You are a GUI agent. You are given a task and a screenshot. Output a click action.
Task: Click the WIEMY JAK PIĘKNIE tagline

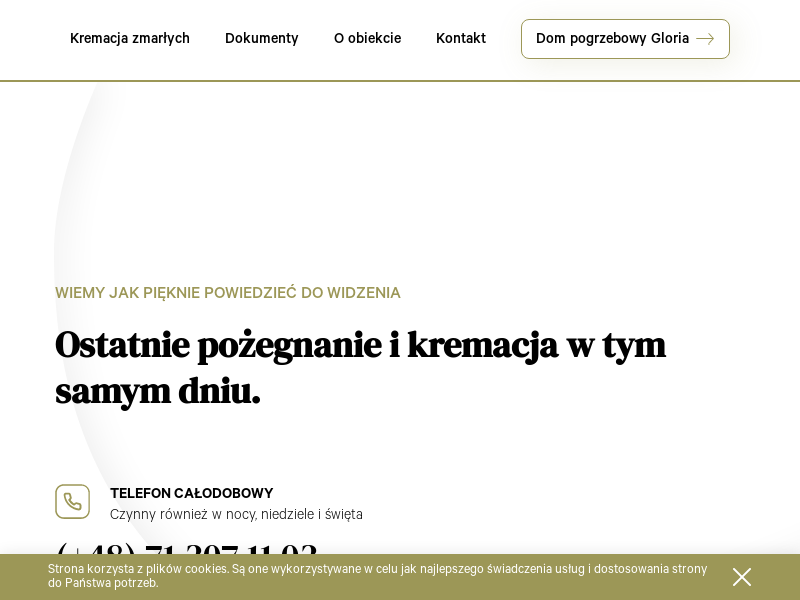pyautogui.click(x=228, y=293)
